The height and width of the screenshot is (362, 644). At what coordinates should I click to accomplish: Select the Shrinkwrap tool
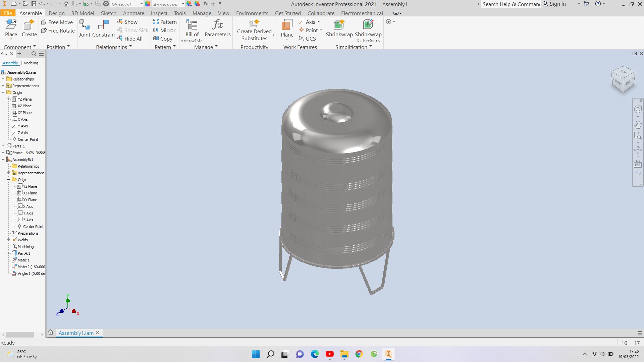[339, 28]
